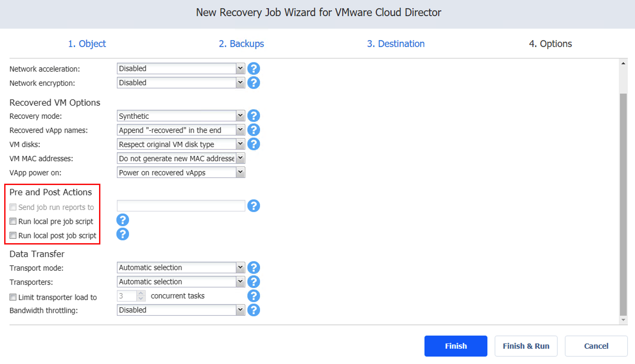Enable Run local pre job script

click(x=13, y=221)
